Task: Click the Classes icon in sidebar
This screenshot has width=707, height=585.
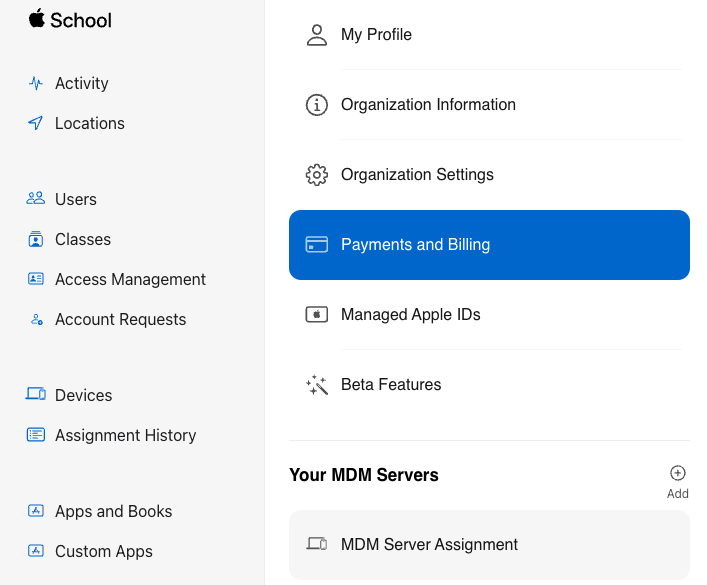Action: [36, 239]
